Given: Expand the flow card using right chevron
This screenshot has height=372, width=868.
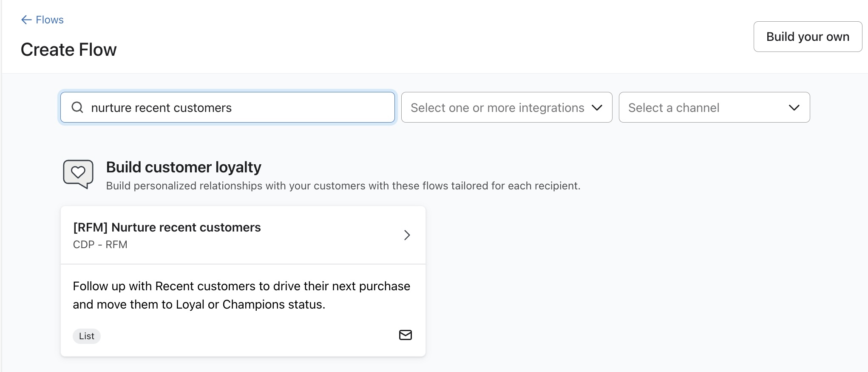Looking at the screenshot, I should tap(407, 235).
